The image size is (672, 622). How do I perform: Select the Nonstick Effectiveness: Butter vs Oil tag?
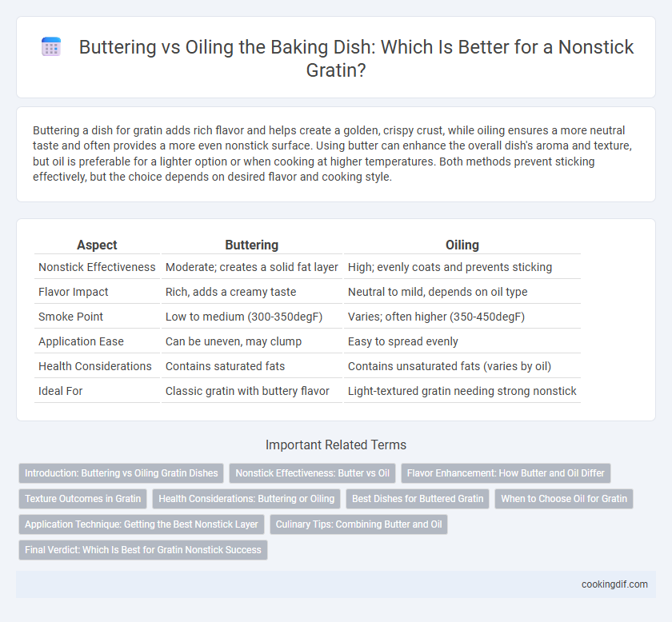click(313, 473)
